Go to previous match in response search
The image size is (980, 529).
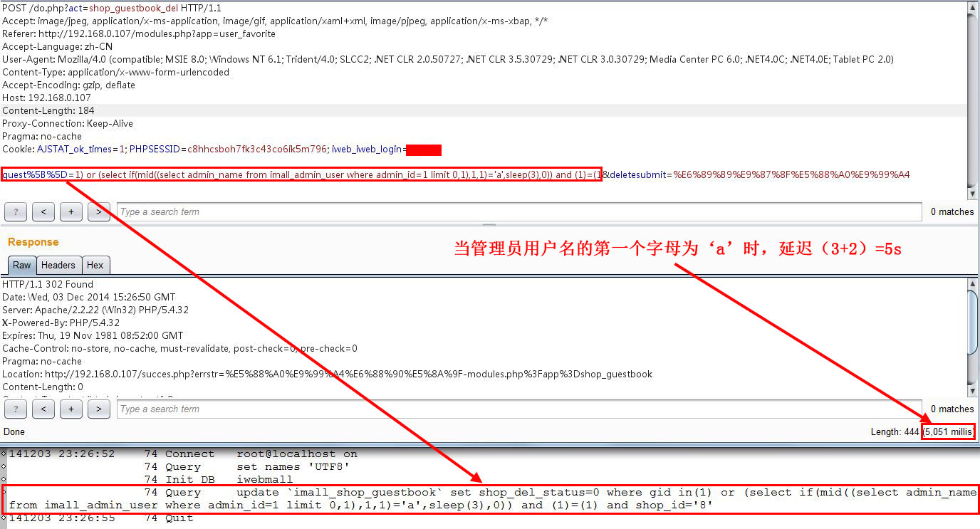[43, 409]
